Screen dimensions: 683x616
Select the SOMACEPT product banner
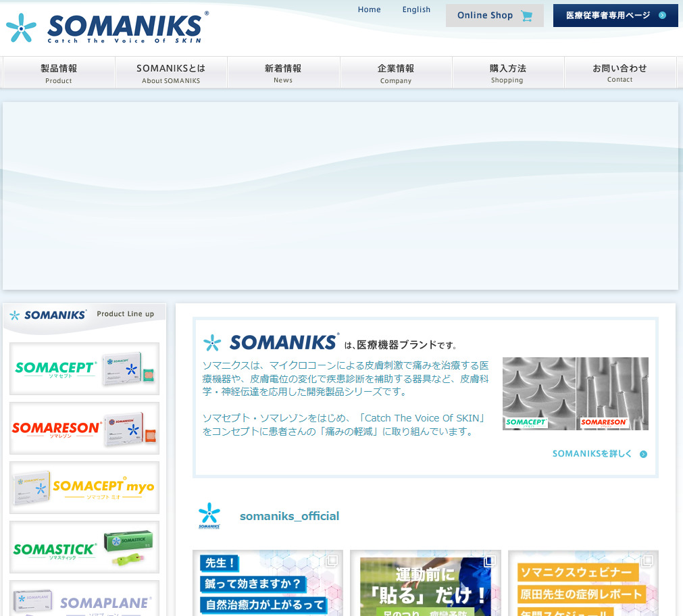tap(84, 369)
